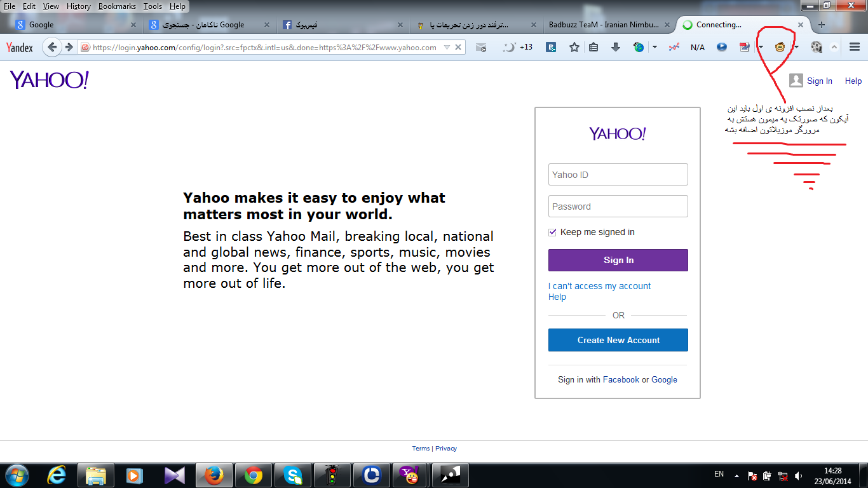Click the traffic light taskbar icon
The image size is (868, 488).
(332, 475)
